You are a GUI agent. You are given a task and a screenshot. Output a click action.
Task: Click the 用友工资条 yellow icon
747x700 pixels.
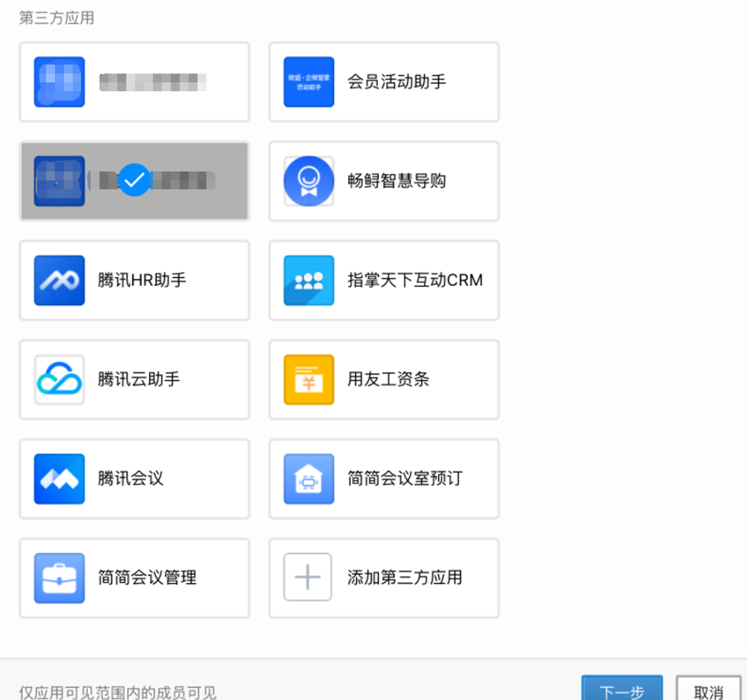(x=309, y=379)
